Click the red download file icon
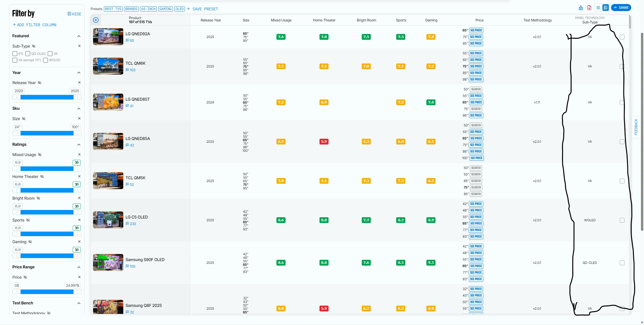The width and height of the screenshot is (644, 325). point(589,8)
